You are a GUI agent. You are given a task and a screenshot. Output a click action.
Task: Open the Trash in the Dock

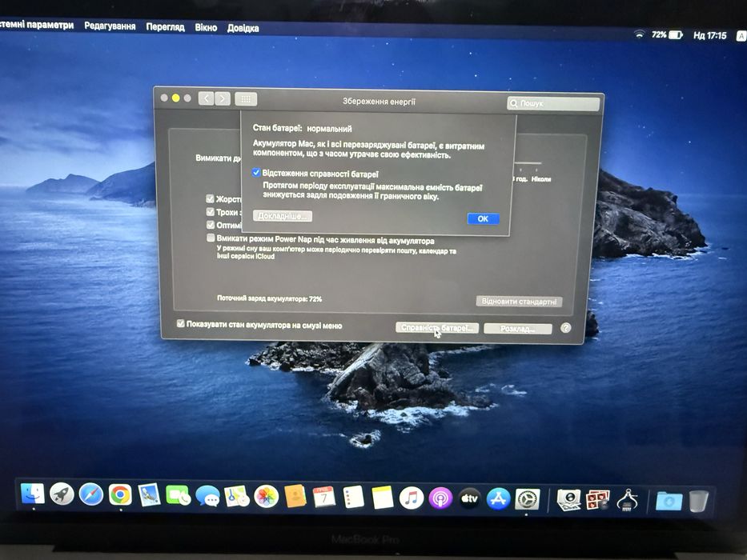pyautogui.click(x=698, y=501)
